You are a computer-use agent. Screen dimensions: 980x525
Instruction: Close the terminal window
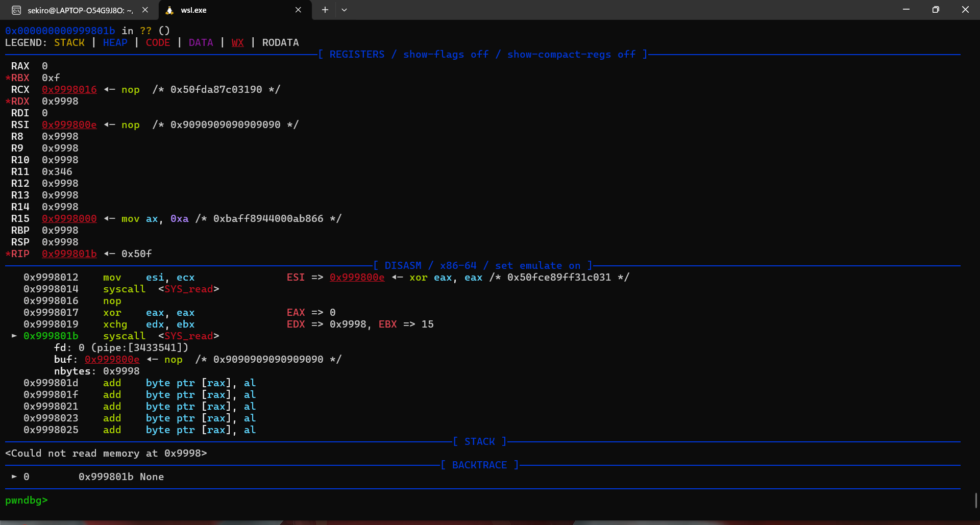click(x=965, y=10)
